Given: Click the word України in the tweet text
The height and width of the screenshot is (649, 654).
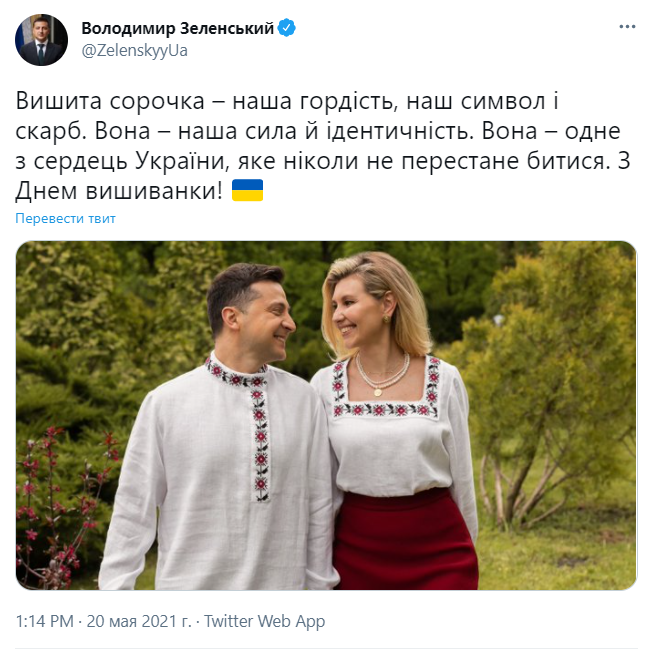Looking at the screenshot, I should click(x=182, y=161).
